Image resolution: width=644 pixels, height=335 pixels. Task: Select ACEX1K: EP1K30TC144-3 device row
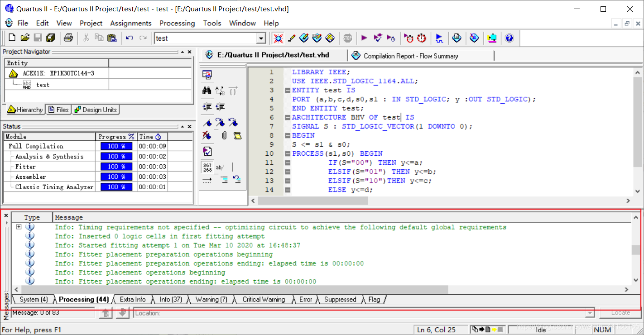(57, 73)
